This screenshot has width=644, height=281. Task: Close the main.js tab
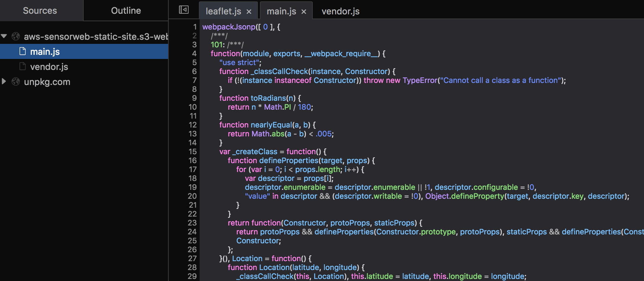click(304, 12)
